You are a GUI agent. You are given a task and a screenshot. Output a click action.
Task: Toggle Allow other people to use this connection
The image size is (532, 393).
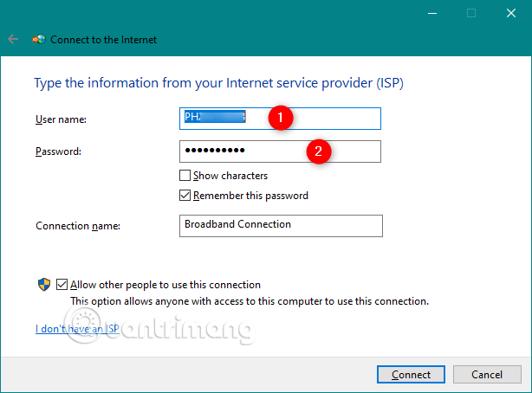62,284
